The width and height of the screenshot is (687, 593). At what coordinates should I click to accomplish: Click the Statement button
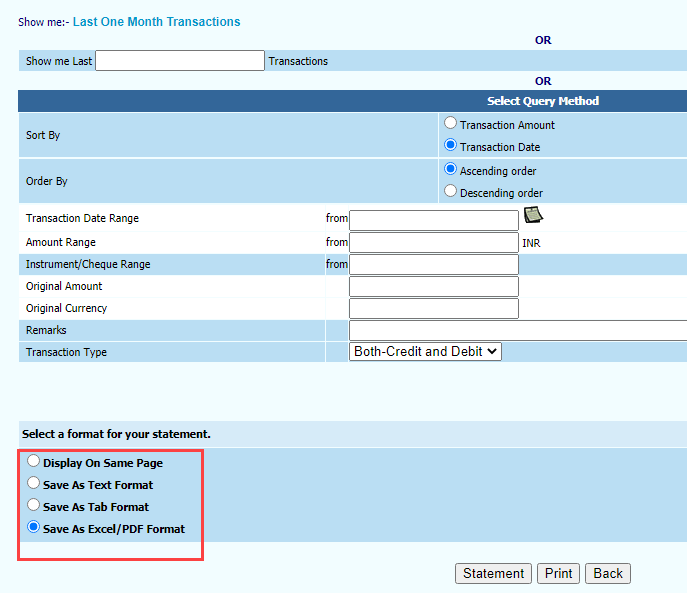[x=493, y=573]
